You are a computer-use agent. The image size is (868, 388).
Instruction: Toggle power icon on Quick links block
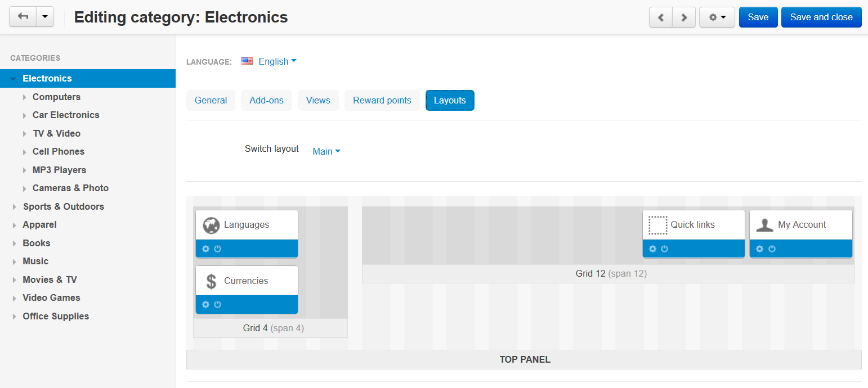click(665, 249)
